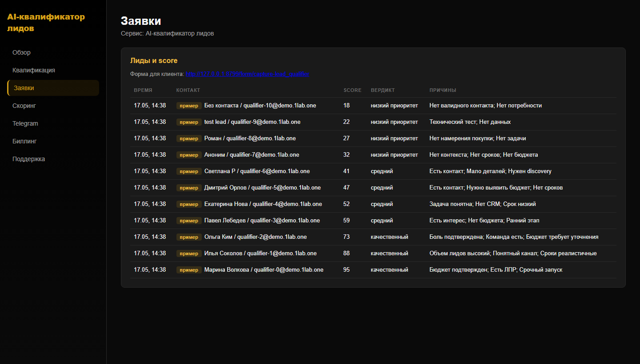Click score value 18

pyautogui.click(x=347, y=106)
